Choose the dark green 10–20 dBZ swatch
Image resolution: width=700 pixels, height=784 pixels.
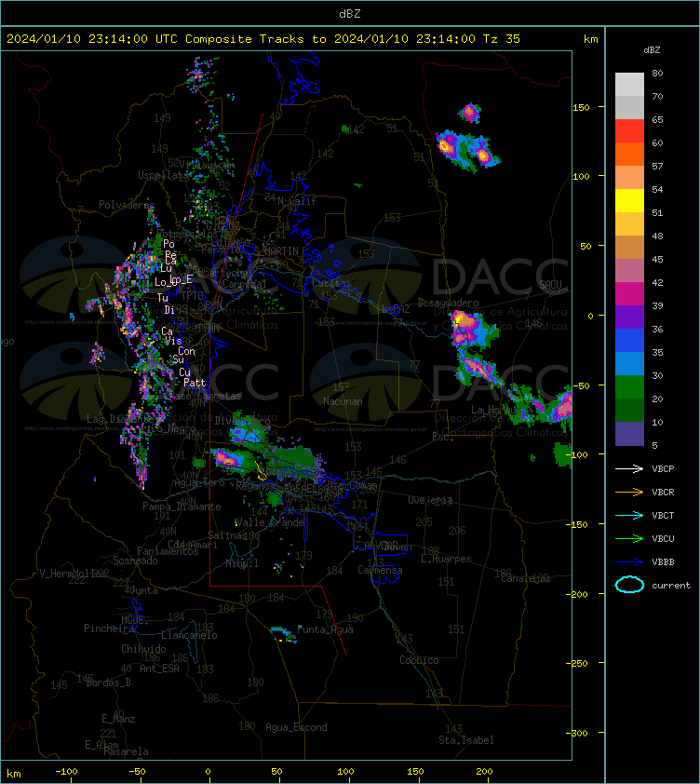click(x=629, y=410)
